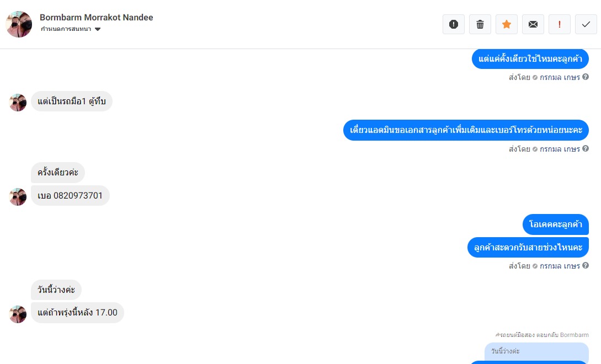Click avatar beside แต่ถ้าพรุ่งนี้หลัง 17.00 message
Screen dimensions: 601x364
18,314
